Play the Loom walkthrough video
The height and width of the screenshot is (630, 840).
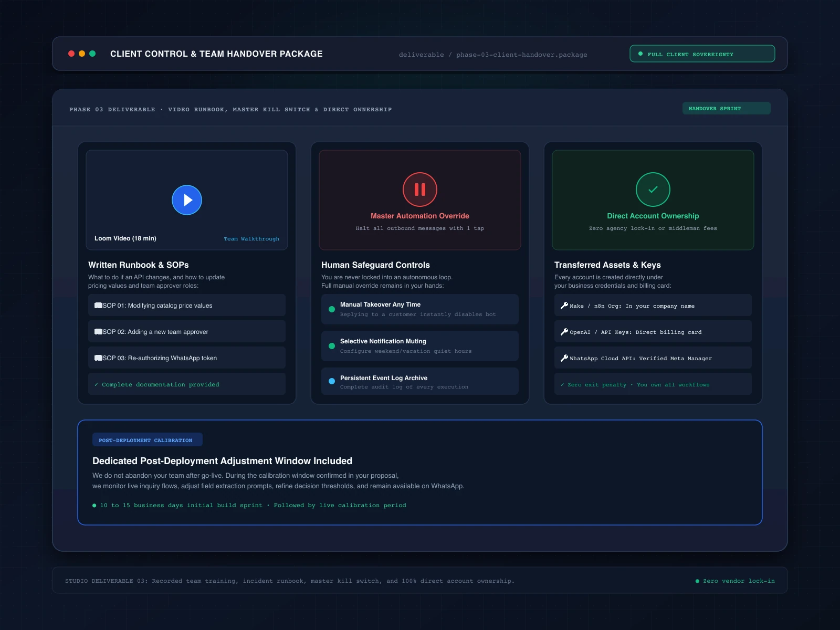[x=187, y=200]
